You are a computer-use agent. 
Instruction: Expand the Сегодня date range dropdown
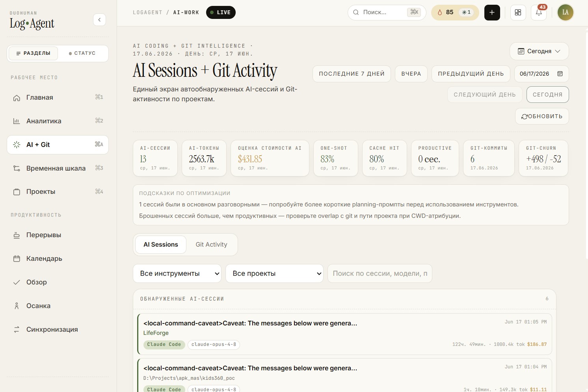539,51
